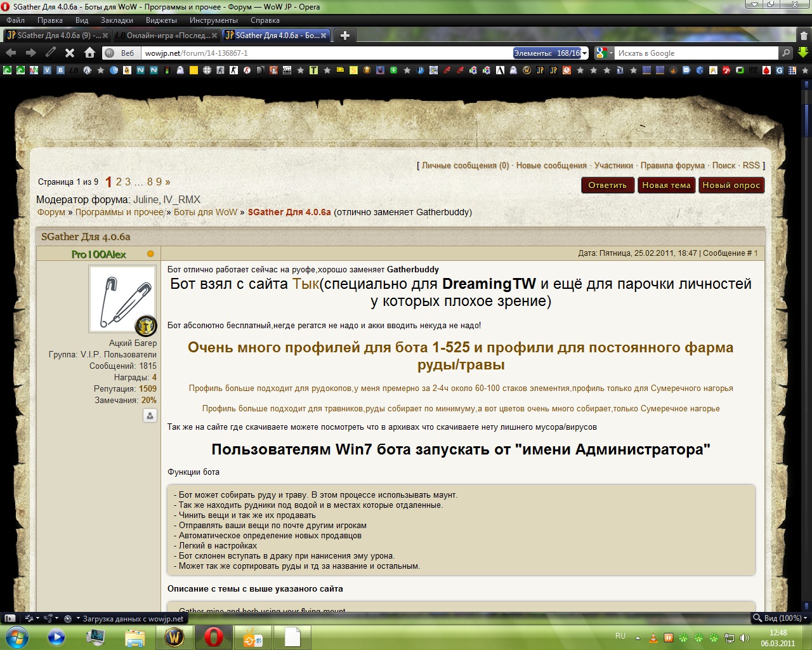The image size is (812, 650).
Task: Click the blue P bookmark icon
Action: 420,70
